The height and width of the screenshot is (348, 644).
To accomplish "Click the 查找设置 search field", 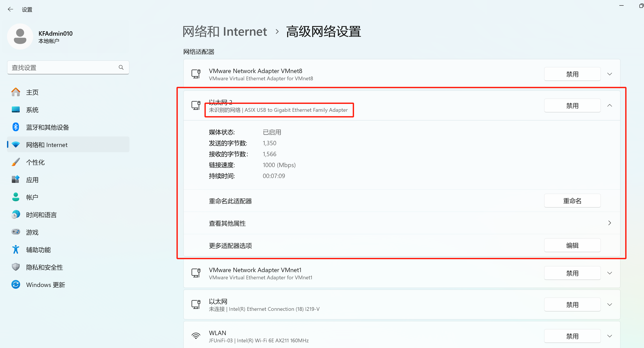I will [x=63, y=68].
